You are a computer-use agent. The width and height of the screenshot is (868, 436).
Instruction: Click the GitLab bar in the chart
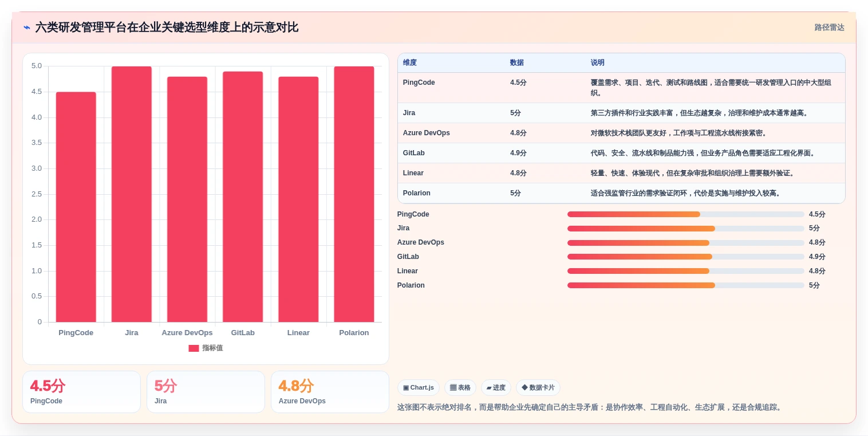pyautogui.click(x=243, y=197)
